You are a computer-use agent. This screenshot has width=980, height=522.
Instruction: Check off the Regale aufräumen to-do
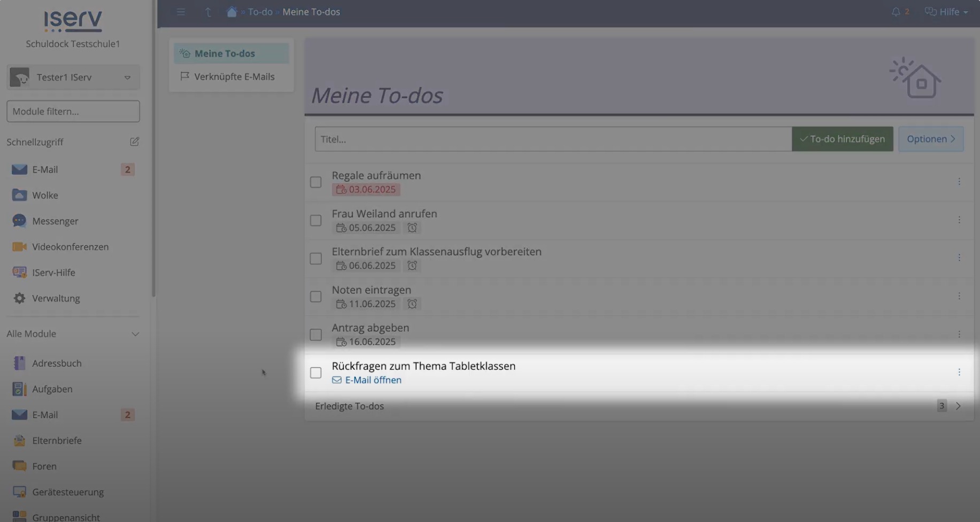[x=315, y=182]
